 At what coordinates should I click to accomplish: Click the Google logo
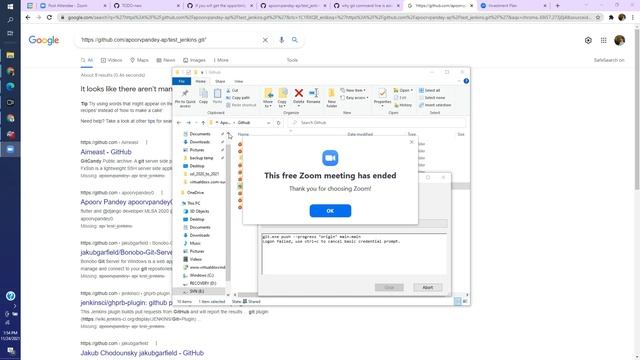tap(44, 40)
